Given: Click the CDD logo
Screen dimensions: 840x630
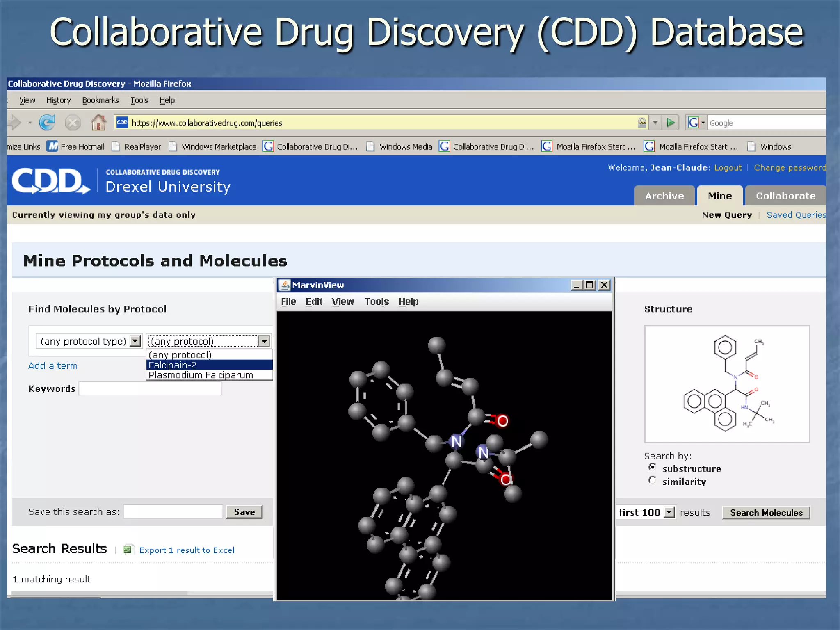Looking at the screenshot, I should point(50,181).
